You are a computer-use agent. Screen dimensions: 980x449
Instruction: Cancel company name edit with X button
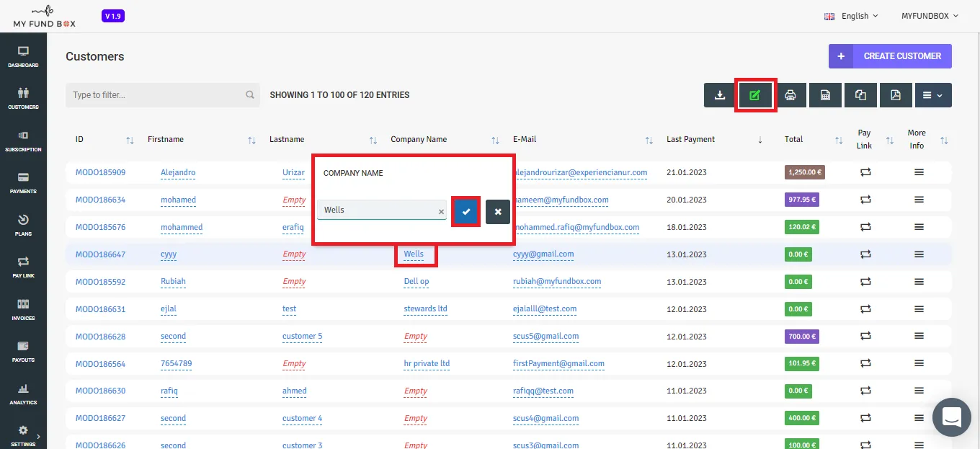pos(498,211)
